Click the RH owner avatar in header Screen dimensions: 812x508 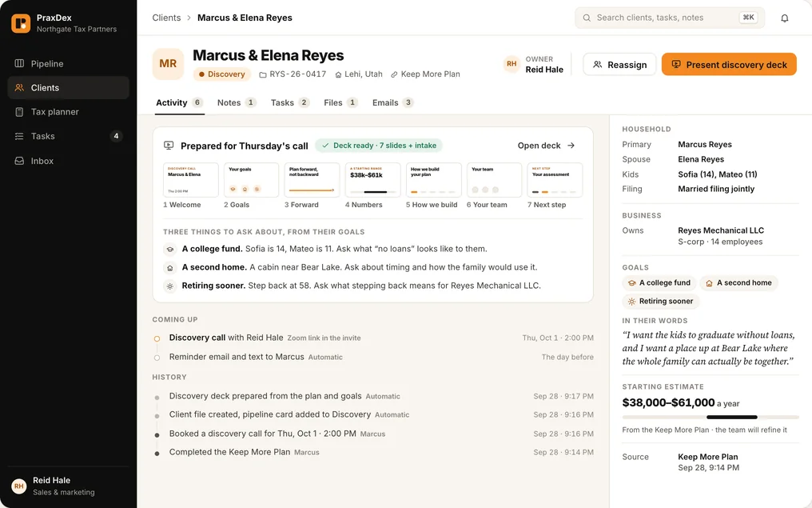[x=511, y=64]
